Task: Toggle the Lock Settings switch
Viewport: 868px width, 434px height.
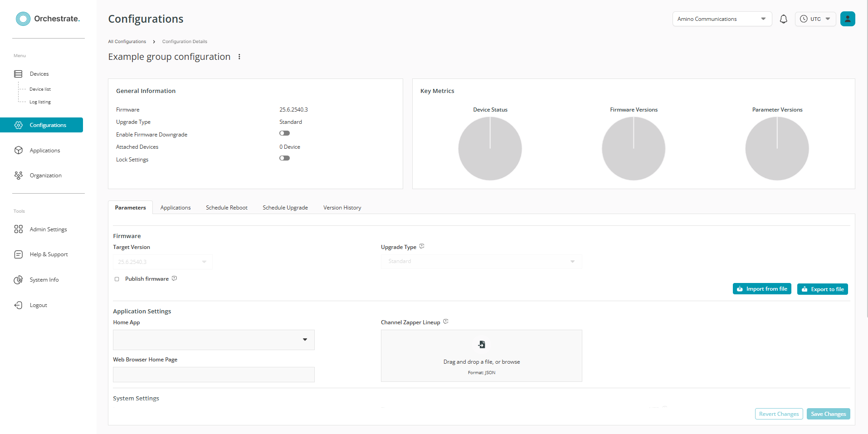Action: (284, 158)
